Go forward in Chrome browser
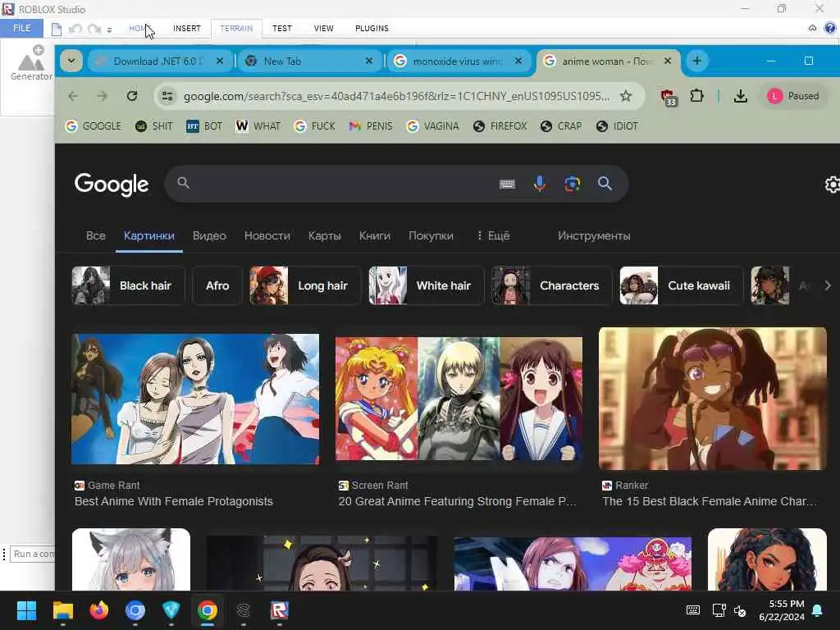 click(103, 96)
